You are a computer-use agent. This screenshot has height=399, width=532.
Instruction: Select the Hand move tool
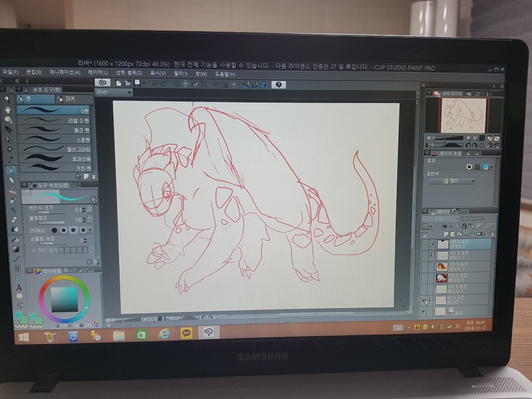(x=8, y=109)
